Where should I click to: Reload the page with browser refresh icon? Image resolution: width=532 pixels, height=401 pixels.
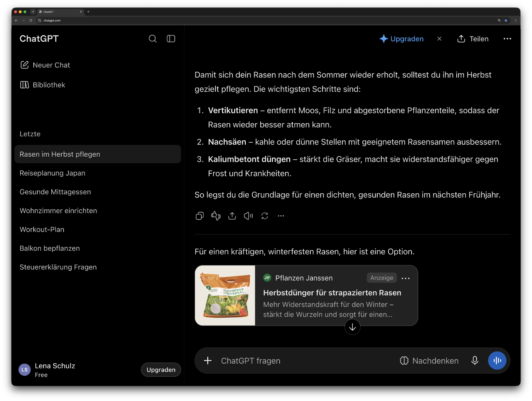(31, 20)
